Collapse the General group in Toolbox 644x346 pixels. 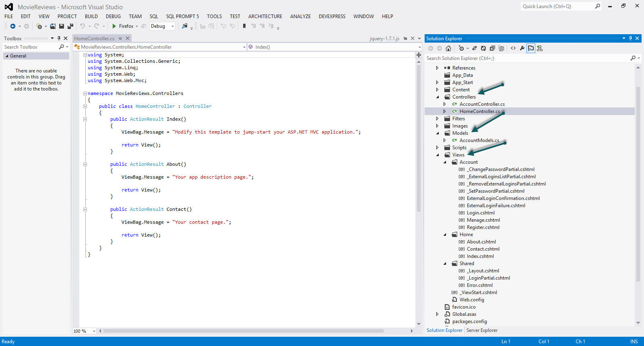[6, 56]
